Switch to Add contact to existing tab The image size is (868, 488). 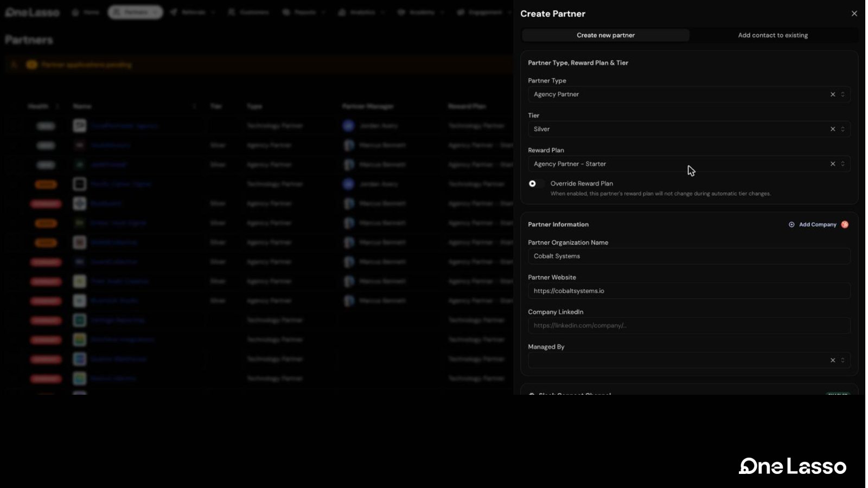coord(773,35)
